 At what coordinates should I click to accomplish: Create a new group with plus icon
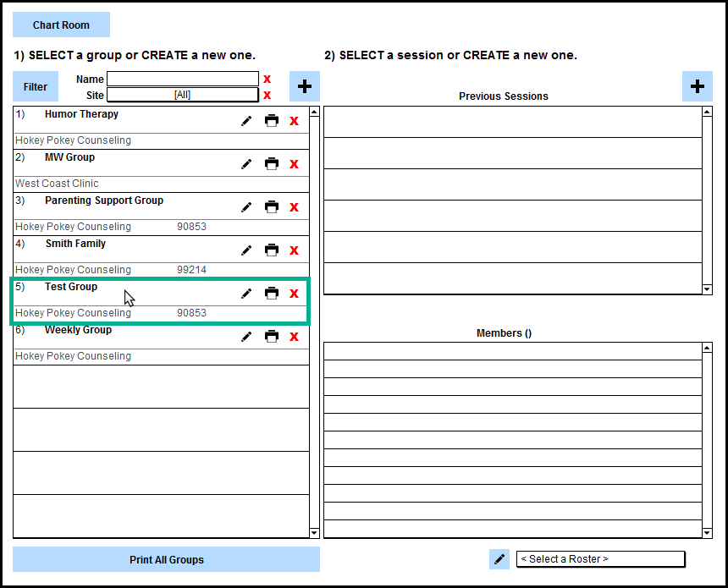tap(305, 86)
